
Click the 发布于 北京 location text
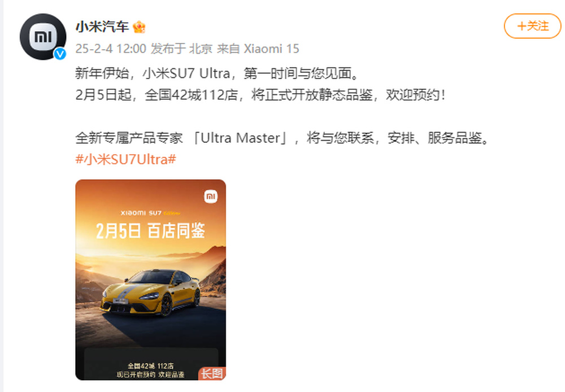[x=181, y=49]
